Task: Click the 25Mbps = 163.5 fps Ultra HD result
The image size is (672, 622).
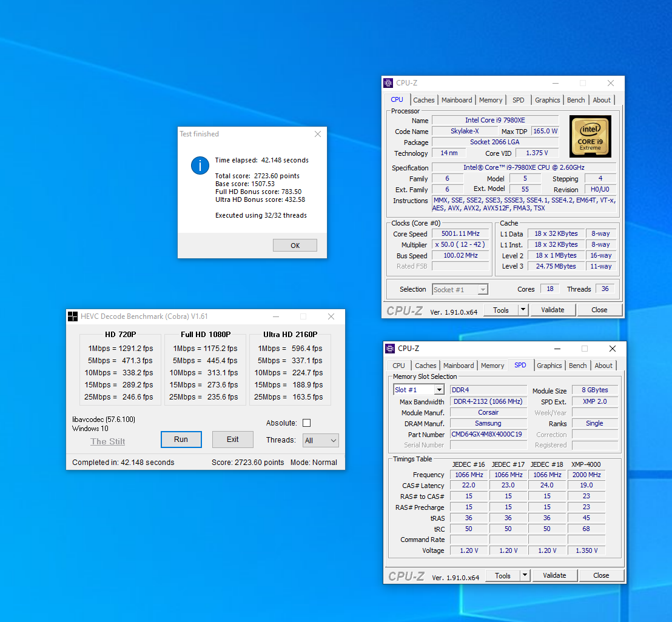Action: (x=289, y=397)
